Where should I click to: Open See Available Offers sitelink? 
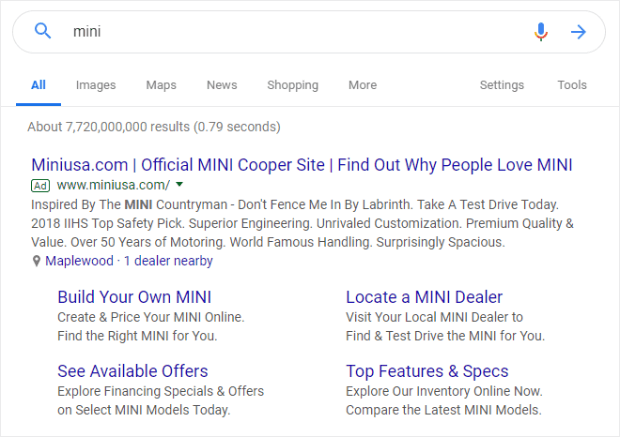[132, 371]
